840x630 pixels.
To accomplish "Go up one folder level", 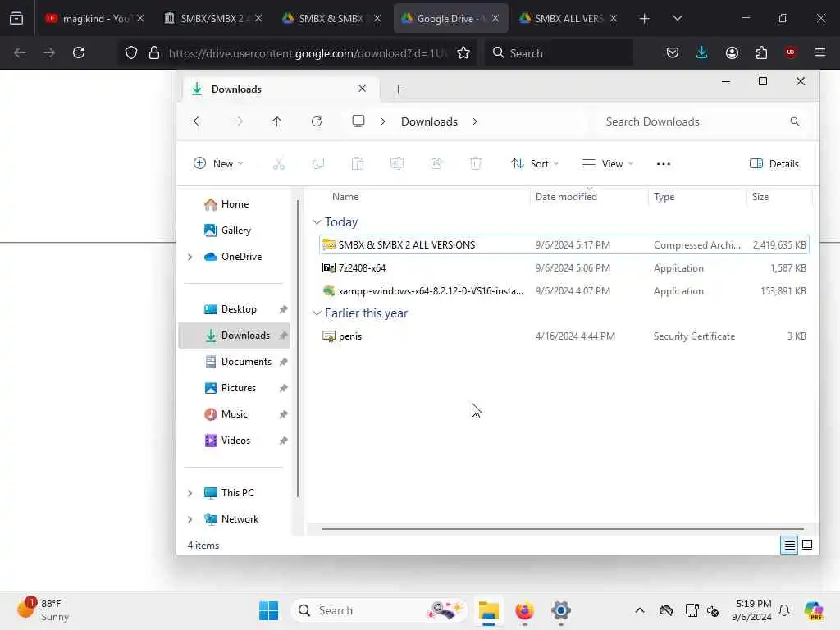I will [276, 121].
